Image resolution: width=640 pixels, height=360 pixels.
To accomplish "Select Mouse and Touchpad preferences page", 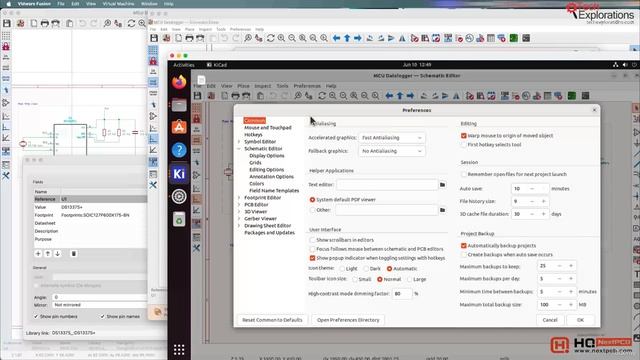I will click(x=268, y=128).
